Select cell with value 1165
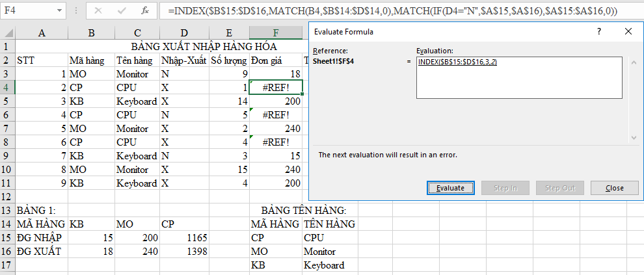 point(184,238)
